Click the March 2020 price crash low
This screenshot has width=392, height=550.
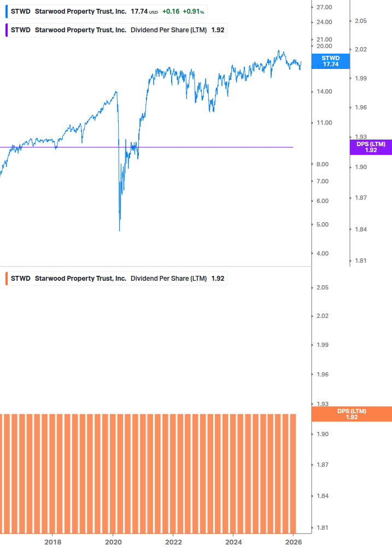click(x=119, y=230)
